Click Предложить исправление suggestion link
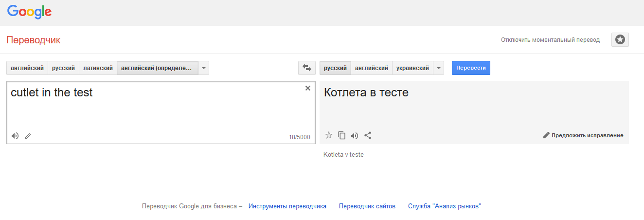Screen dimensions: 644x220 click(583, 135)
